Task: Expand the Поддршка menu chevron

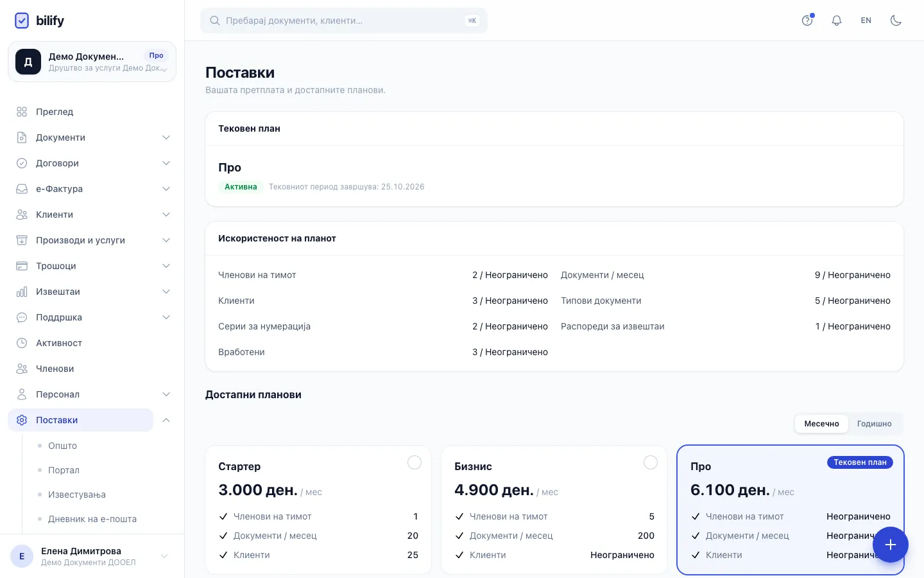Action: click(x=166, y=317)
